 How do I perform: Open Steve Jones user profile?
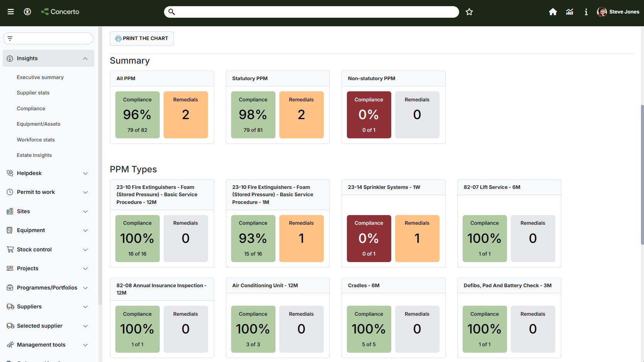[618, 12]
